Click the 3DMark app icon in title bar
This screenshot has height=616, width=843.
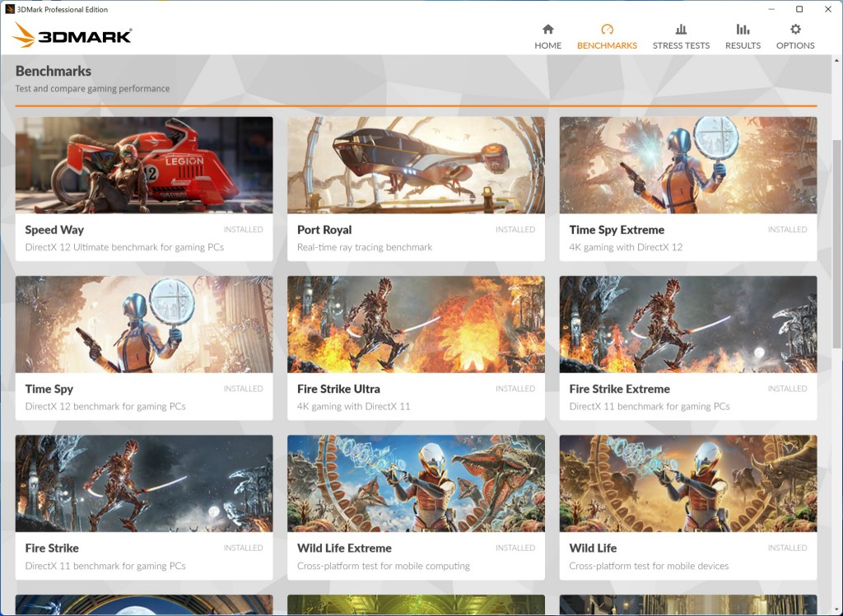click(9, 9)
